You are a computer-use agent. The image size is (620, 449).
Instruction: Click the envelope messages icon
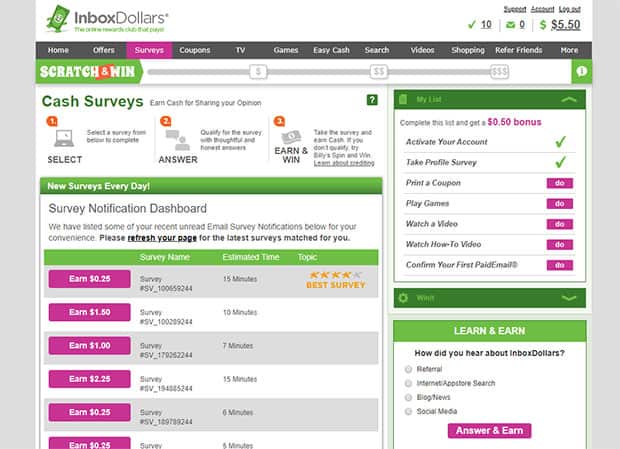[x=510, y=25]
